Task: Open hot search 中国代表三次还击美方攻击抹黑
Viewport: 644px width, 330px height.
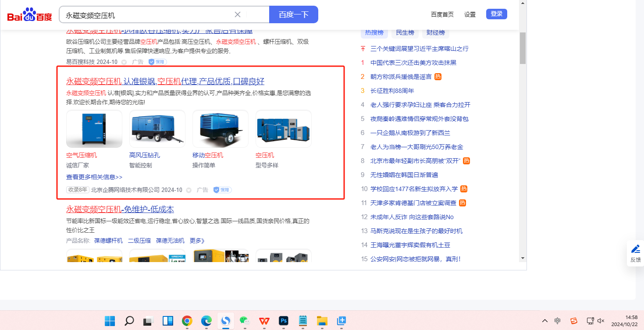Action: 413,63
